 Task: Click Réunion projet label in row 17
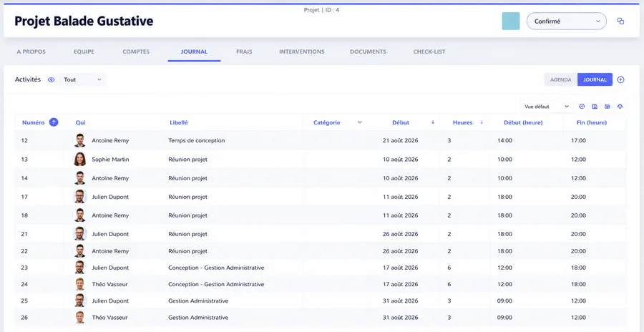187,197
